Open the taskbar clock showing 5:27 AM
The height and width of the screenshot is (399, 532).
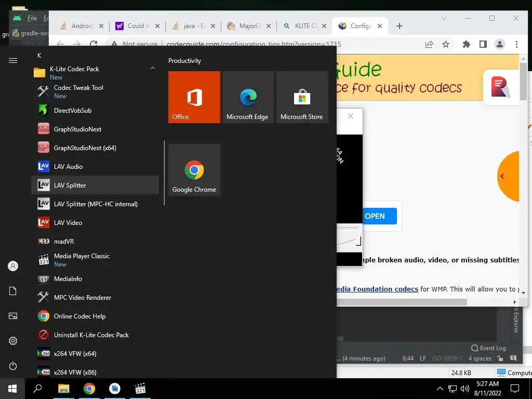pos(487,389)
